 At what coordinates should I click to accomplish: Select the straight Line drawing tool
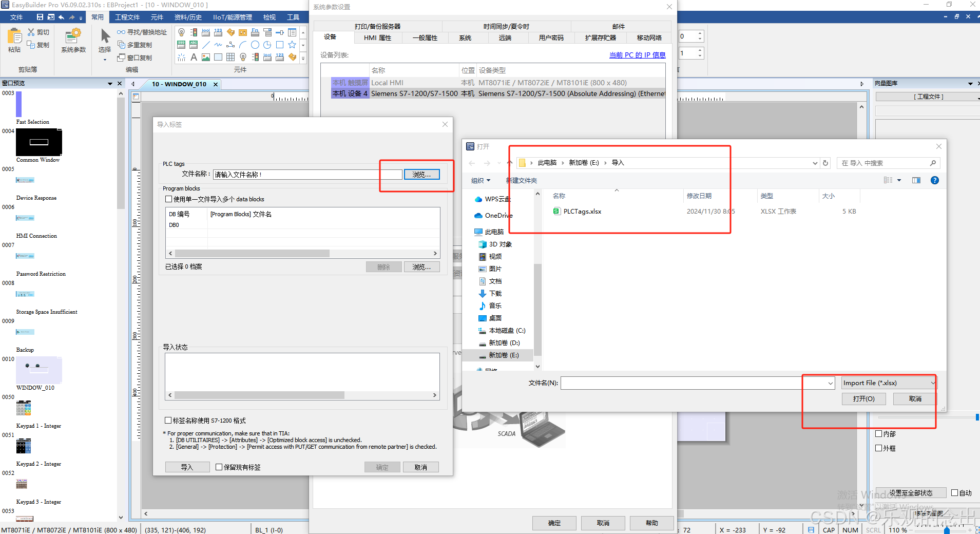(206, 45)
